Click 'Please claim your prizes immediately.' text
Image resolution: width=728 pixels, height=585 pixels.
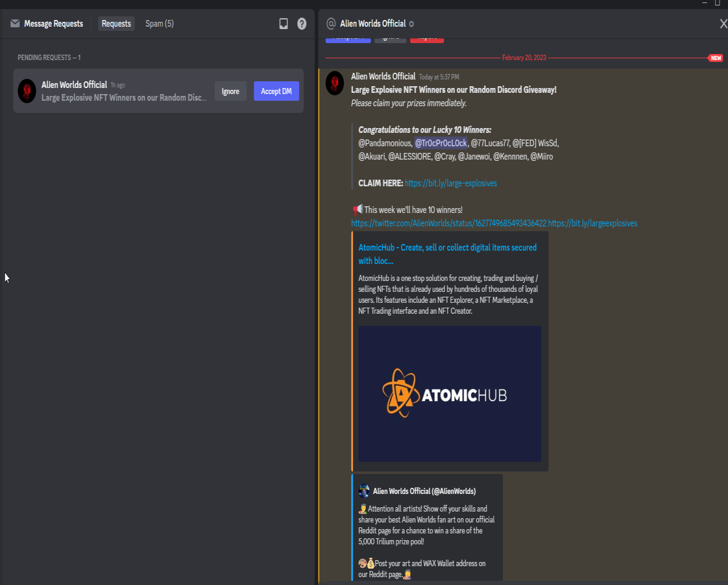click(x=409, y=103)
